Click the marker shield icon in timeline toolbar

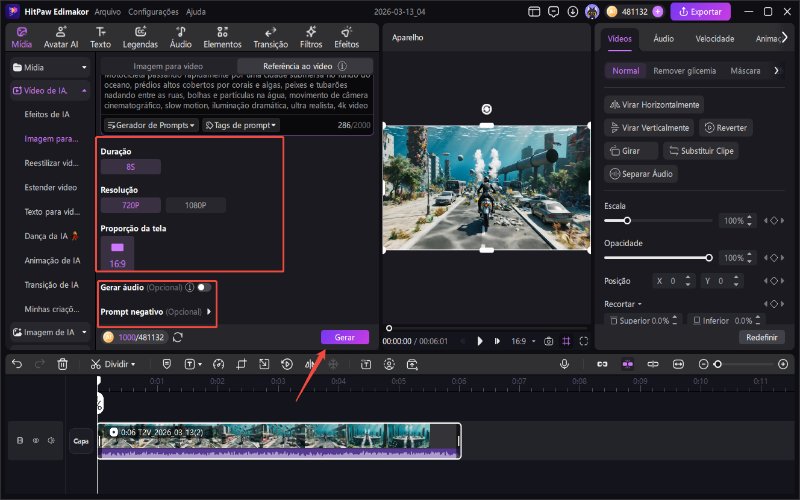tap(167, 364)
